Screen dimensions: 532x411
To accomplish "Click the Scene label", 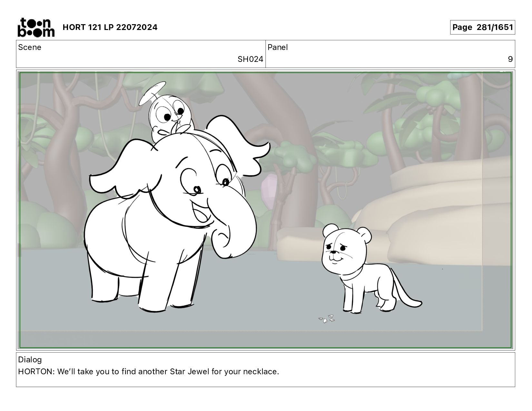I will 30,47.
